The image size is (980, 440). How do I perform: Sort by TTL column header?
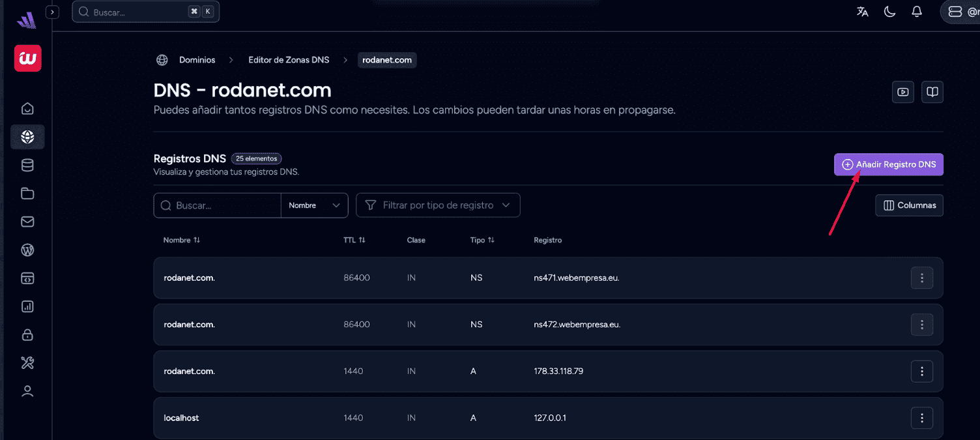tap(354, 240)
